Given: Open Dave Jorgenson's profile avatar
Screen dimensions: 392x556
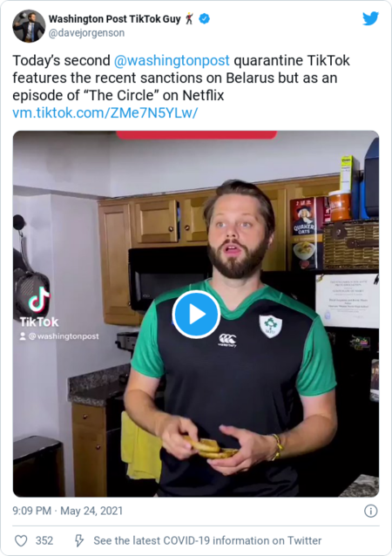Looking at the screenshot, I should click(29, 26).
